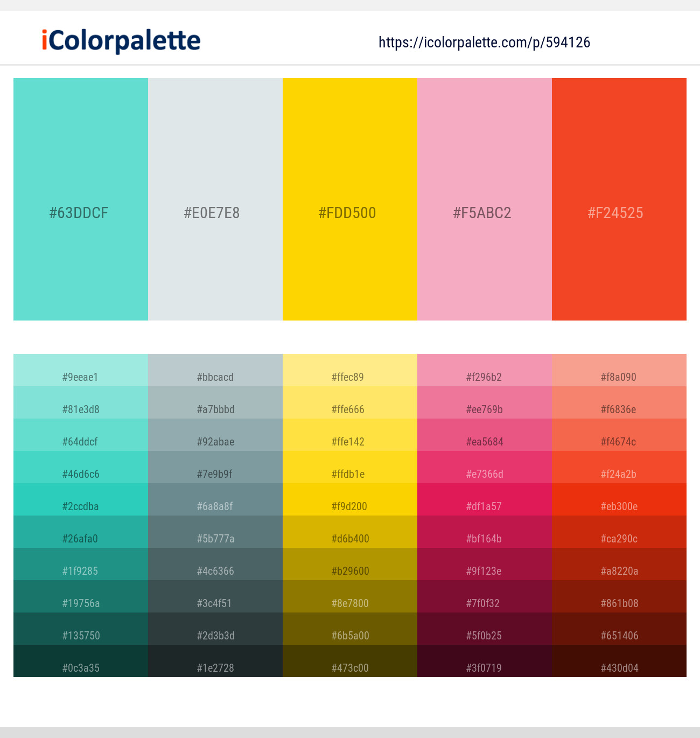Click the #ee769b pink shade
700x738 pixels.
click(x=485, y=402)
